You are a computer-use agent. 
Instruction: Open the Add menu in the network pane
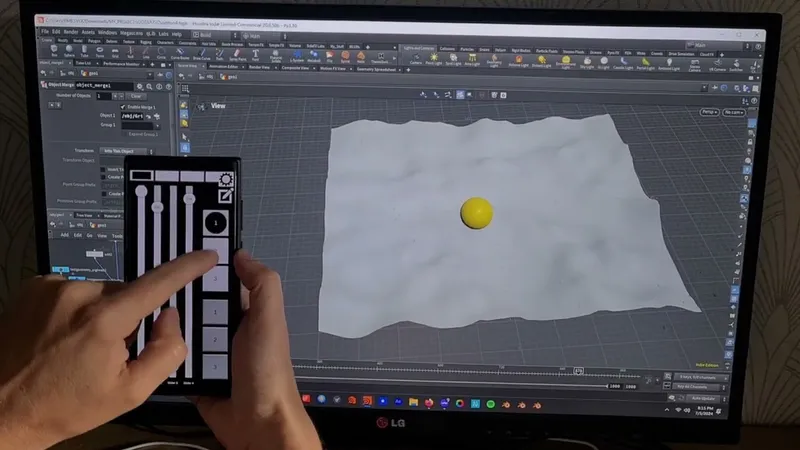click(64, 235)
